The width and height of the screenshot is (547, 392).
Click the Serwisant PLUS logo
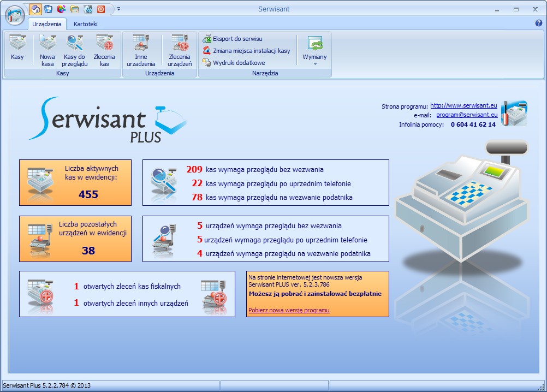pyautogui.click(x=108, y=120)
